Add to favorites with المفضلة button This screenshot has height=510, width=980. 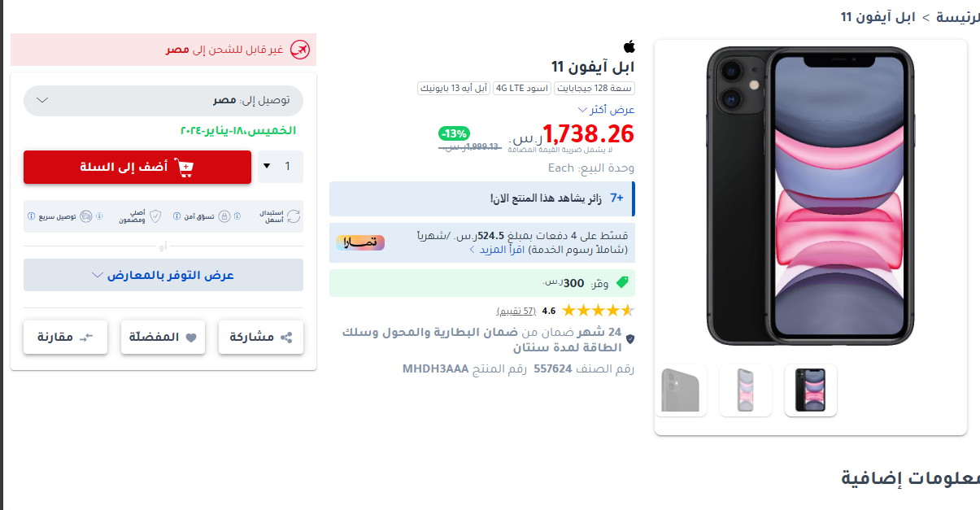point(163,337)
